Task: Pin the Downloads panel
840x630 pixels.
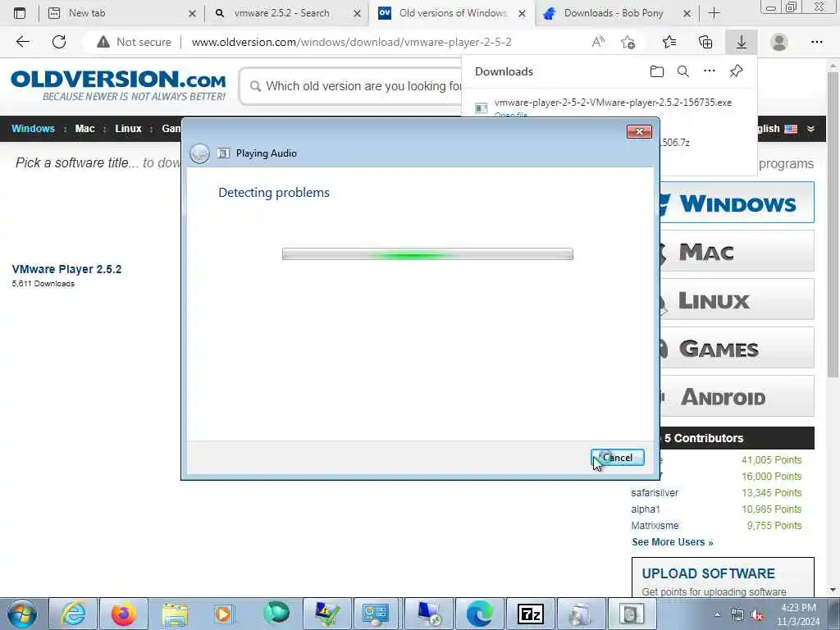Action: [736, 71]
